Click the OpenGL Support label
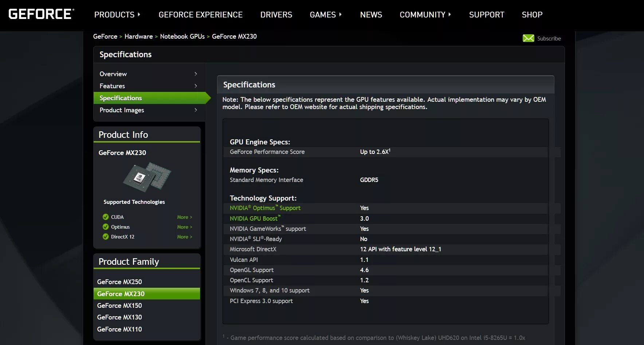This screenshot has width=644, height=345. pos(251,270)
